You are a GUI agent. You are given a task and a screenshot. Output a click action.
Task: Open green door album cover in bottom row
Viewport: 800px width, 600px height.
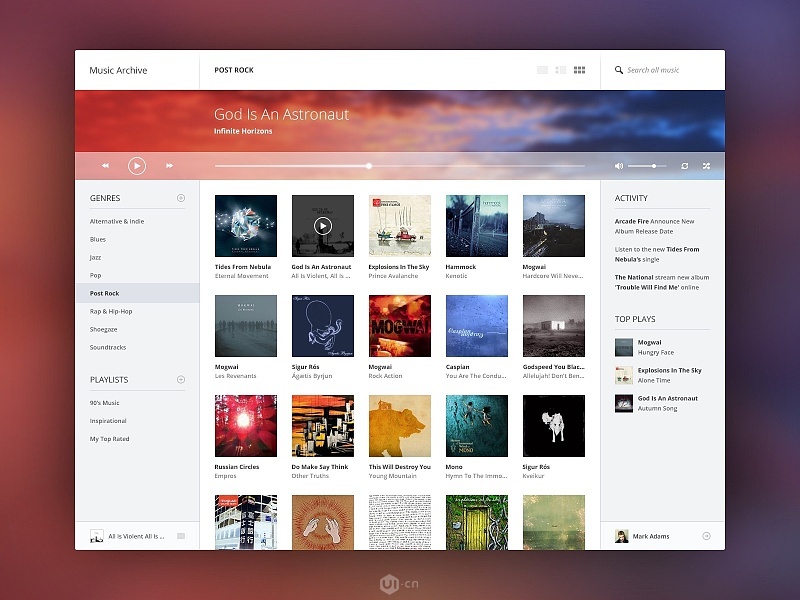(x=477, y=522)
